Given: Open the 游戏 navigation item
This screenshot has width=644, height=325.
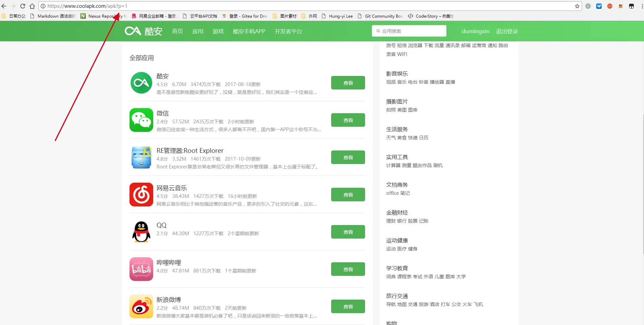Looking at the screenshot, I should [218, 31].
